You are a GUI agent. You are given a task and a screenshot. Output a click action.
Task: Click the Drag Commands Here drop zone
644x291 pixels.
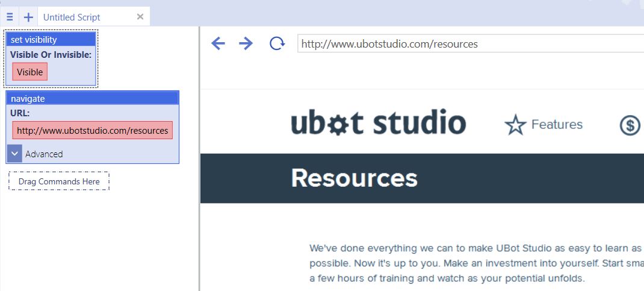[x=59, y=181]
